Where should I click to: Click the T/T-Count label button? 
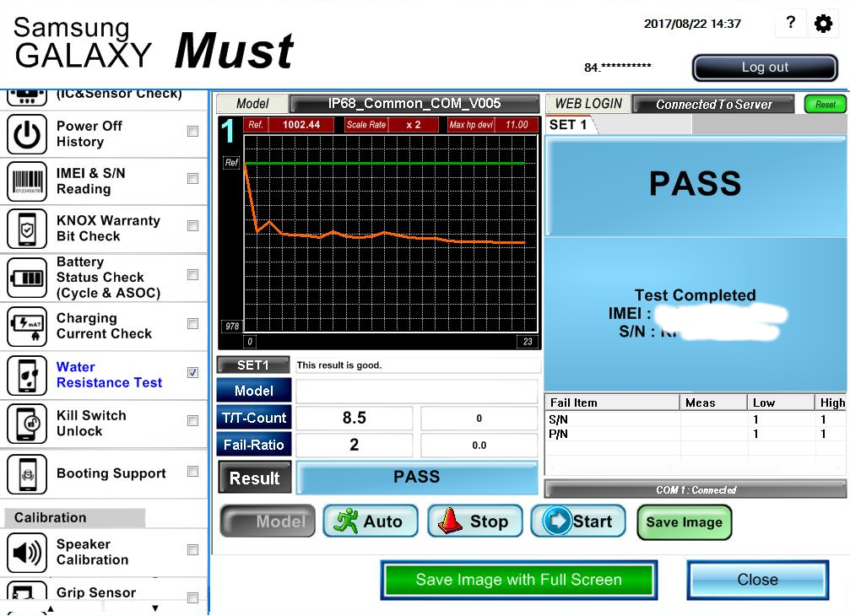tap(254, 418)
